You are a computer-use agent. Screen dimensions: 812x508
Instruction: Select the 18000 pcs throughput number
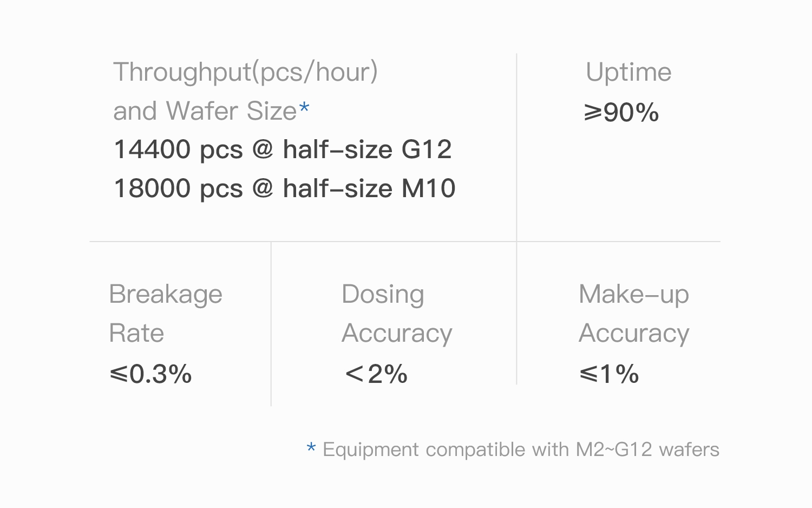click(x=178, y=188)
